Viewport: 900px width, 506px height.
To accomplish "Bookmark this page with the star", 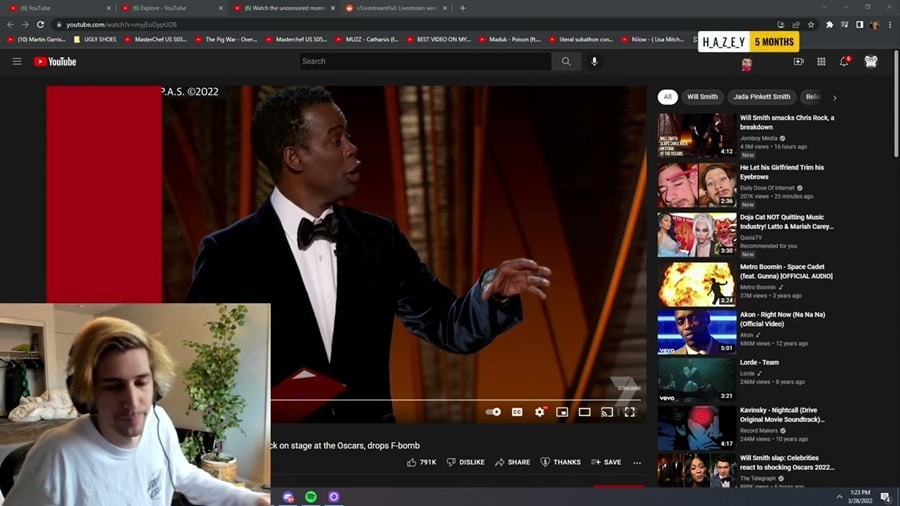I will click(811, 25).
